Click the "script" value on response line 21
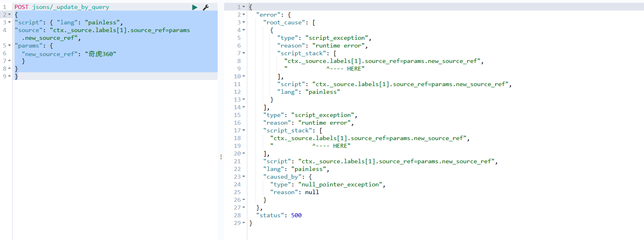The image size is (644, 240). (396, 161)
